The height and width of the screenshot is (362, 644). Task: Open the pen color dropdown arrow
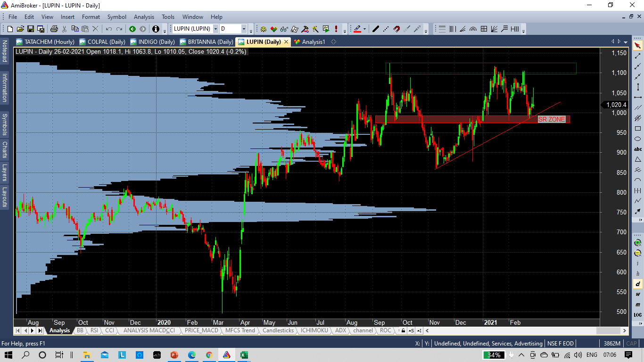(364, 29)
